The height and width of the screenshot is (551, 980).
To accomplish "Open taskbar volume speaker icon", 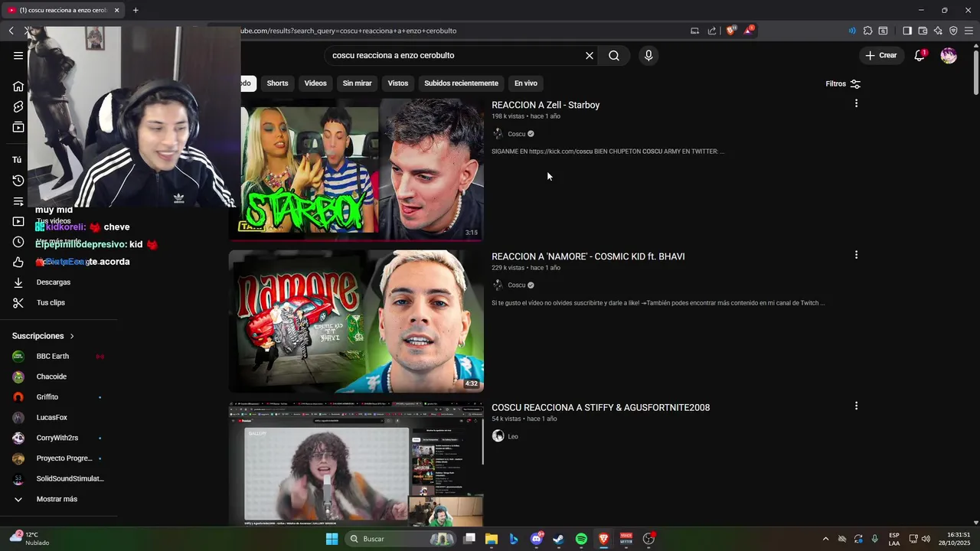I will tap(926, 539).
